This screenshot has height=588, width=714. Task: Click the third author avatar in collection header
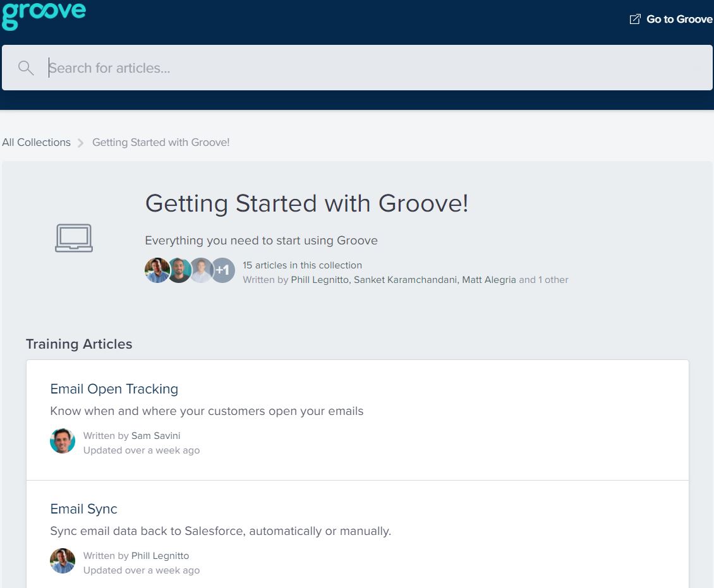(x=202, y=270)
